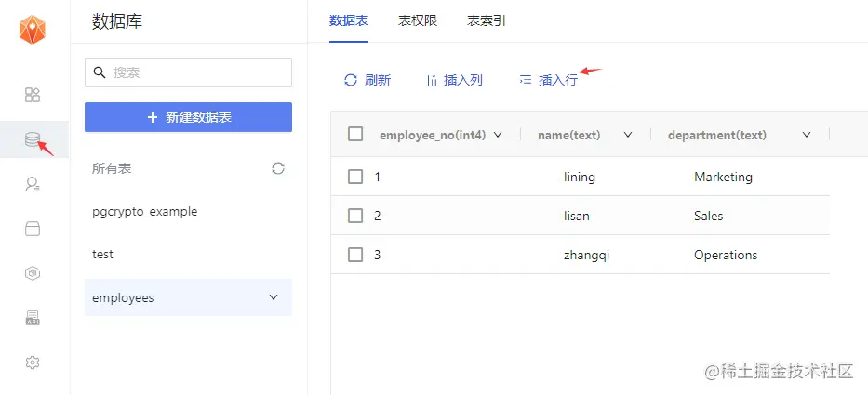The height and width of the screenshot is (395, 868).
Task: Focus the 搜索 search input field
Action: [188, 72]
